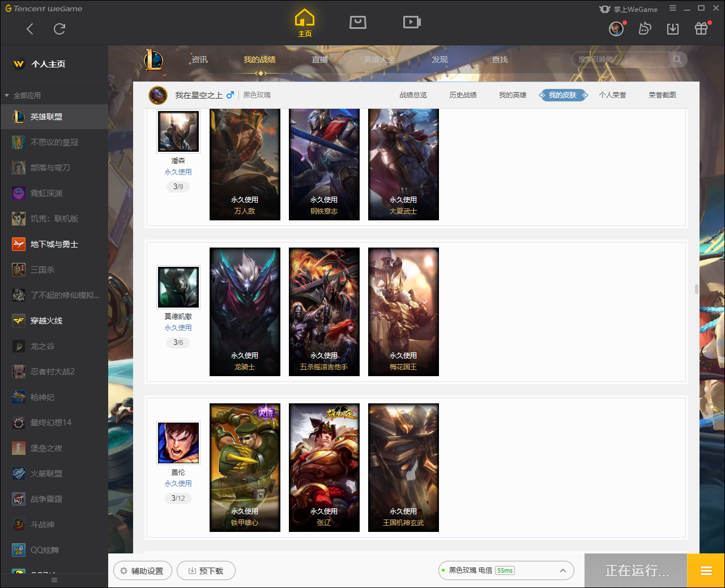
Task: Select 地下城与勇士 in sidebar
Action: (54, 244)
